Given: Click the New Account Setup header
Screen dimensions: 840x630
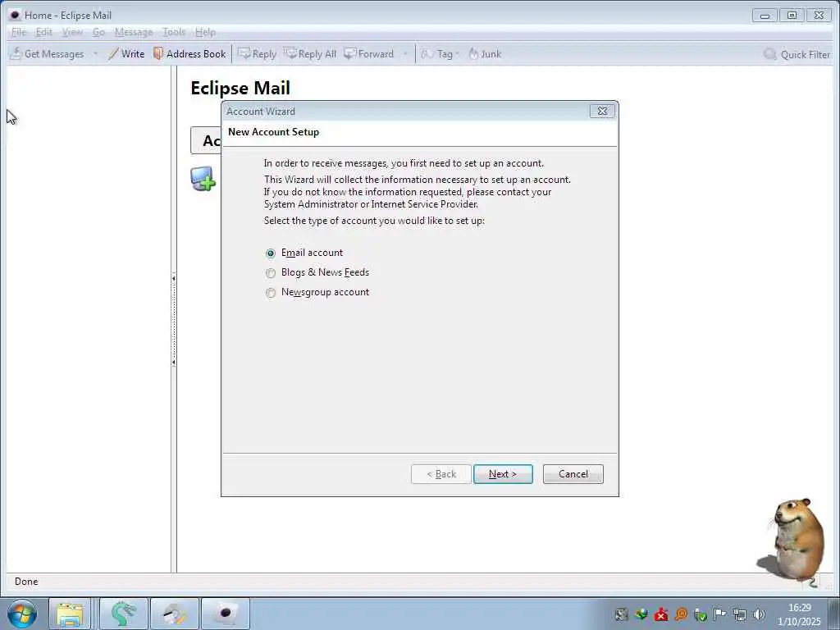Looking at the screenshot, I should [x=273, y=132].
